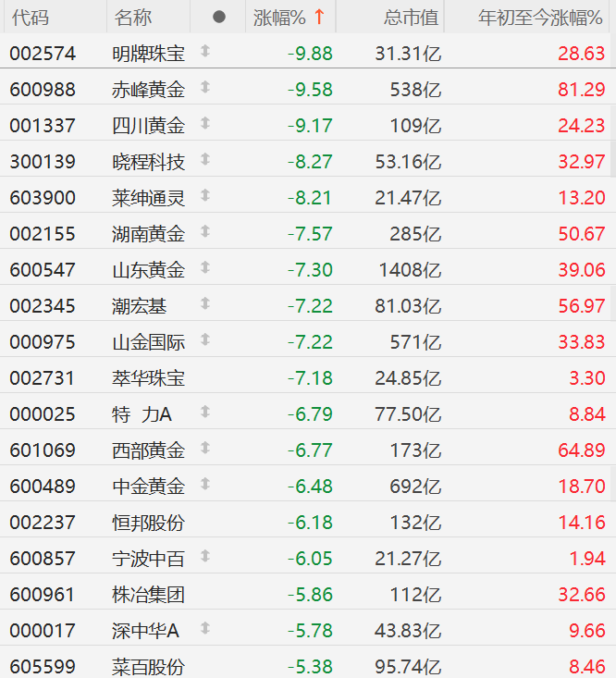Select stock name 特力A
Viewport: 616px width, 678px height.
pyautogui.click(x=142, y=414)
